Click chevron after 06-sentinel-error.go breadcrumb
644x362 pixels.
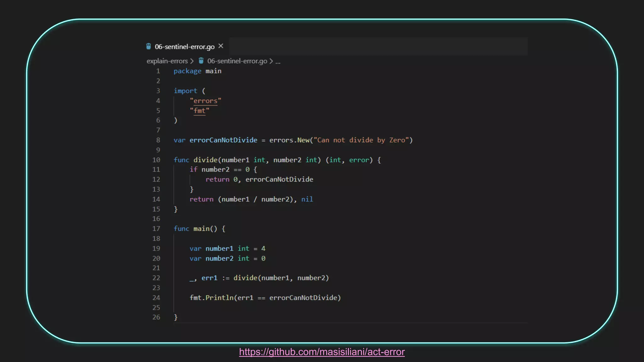tap(271, 61)
